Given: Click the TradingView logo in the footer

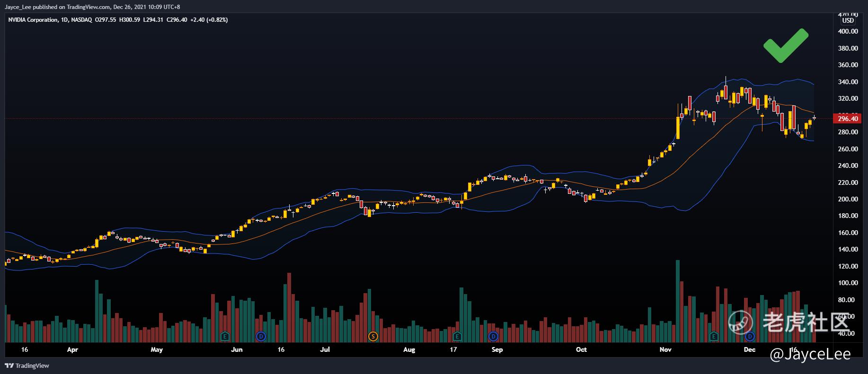Looking at the screenshot, I should [27, 365].
